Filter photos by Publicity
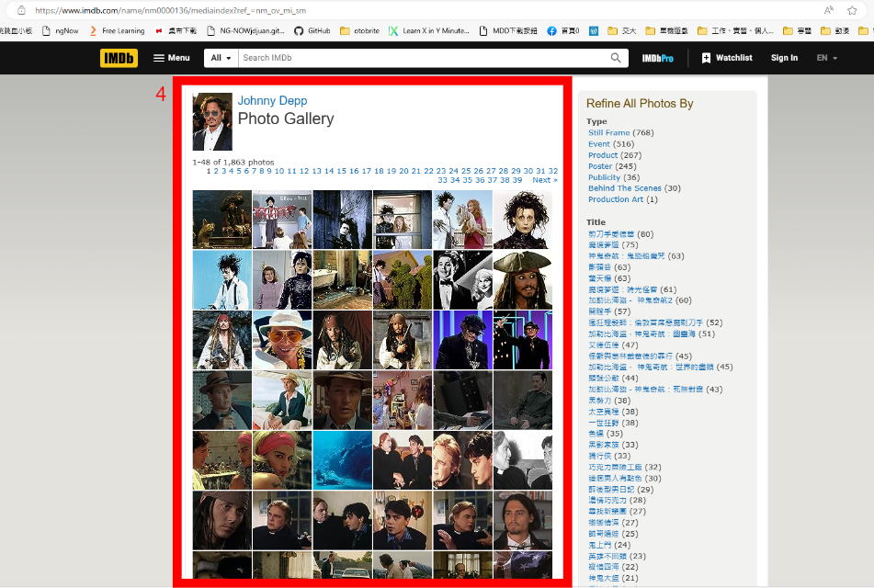This screenshot has width=874, height=588. (604, 177)
